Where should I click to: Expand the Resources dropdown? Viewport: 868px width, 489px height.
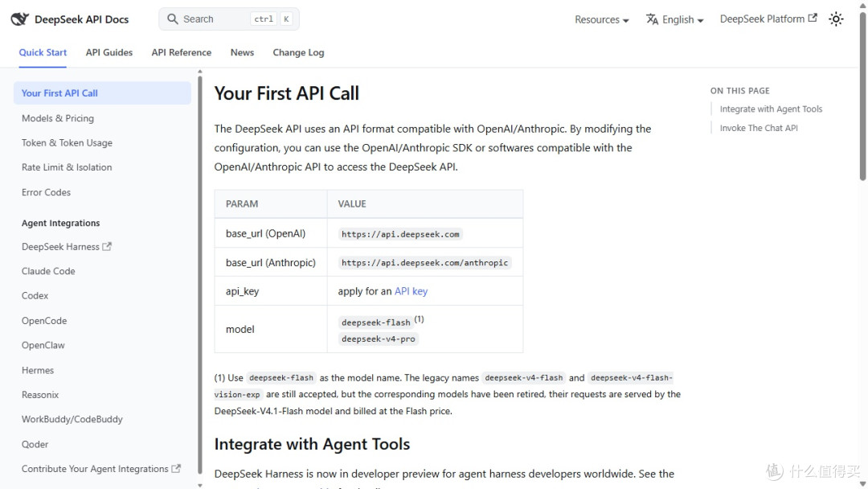tap(602, 19)
